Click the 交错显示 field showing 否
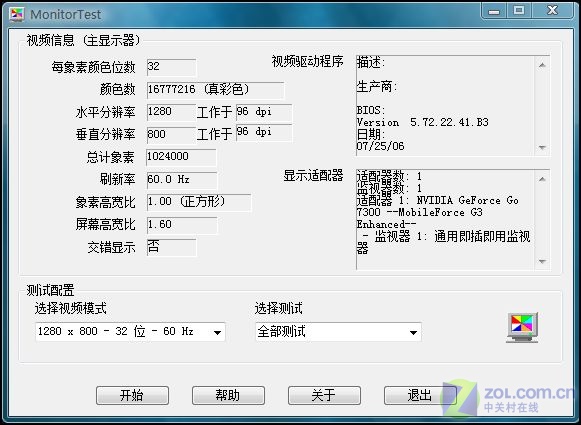The image size is (581, 425). 171,248
